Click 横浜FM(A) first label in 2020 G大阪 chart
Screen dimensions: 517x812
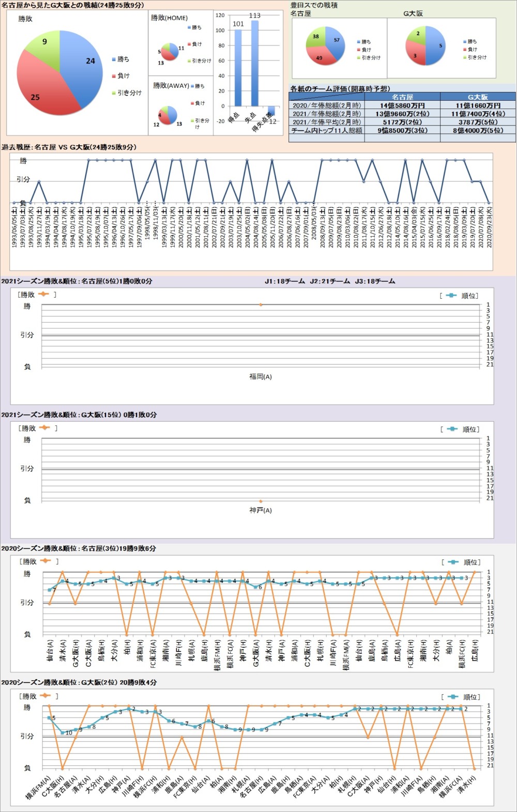39,788
